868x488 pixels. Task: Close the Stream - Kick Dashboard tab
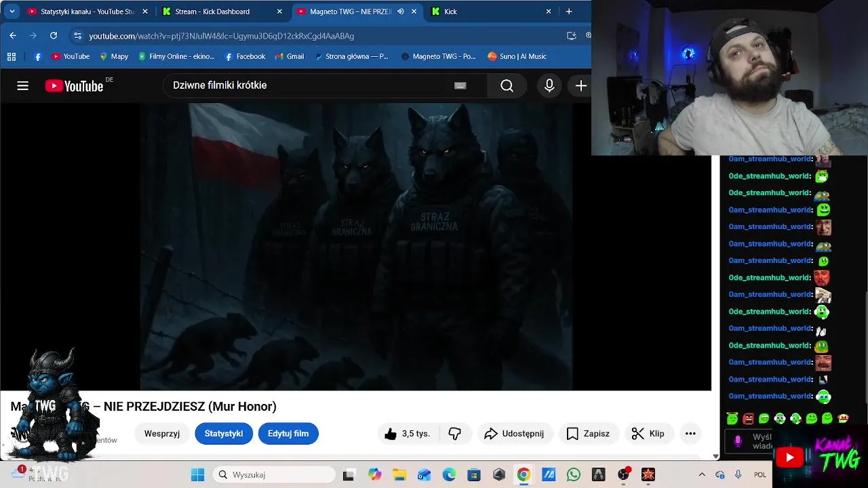coord(279,12)
